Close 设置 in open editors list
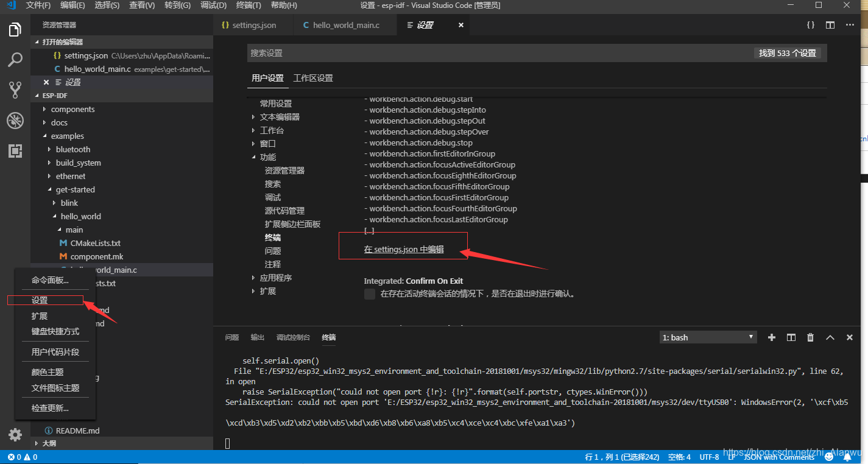The height and width of the screenshot is (464, 868). click(x=46, y=82)
